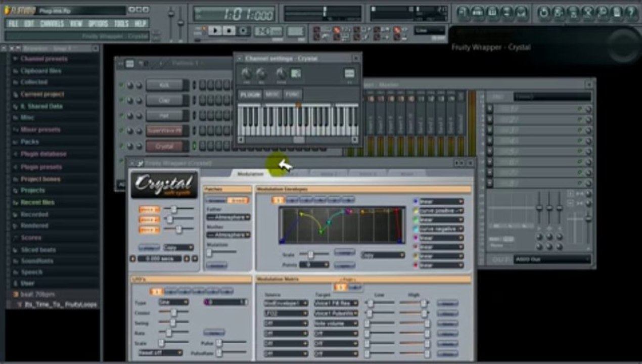Click the Play button in the transport

pyautogui.click(x=215, y=31)
